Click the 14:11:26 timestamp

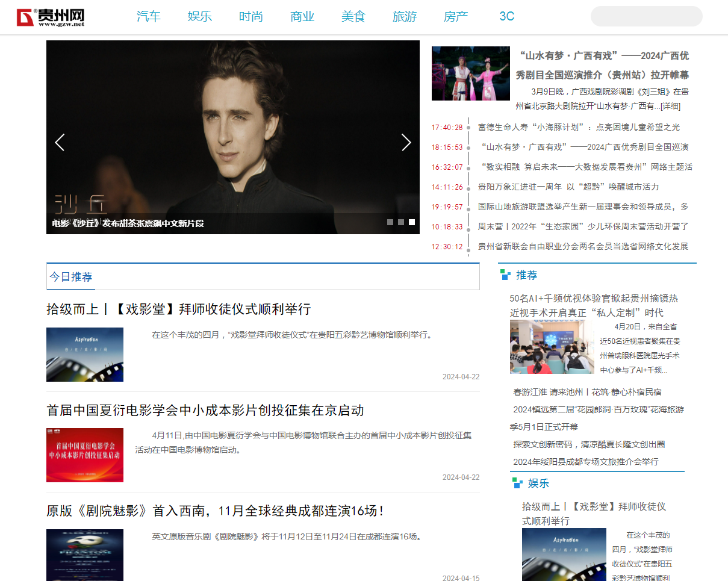(x=447, y=187)
